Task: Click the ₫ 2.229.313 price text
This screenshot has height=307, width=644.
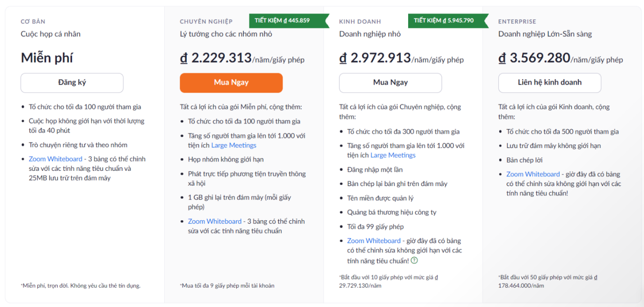Action: [216, 58]
